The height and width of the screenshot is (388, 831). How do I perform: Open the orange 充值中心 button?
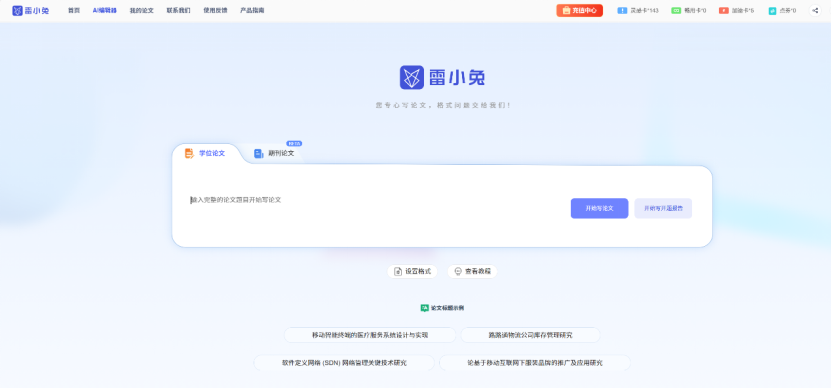click(579, 11)
